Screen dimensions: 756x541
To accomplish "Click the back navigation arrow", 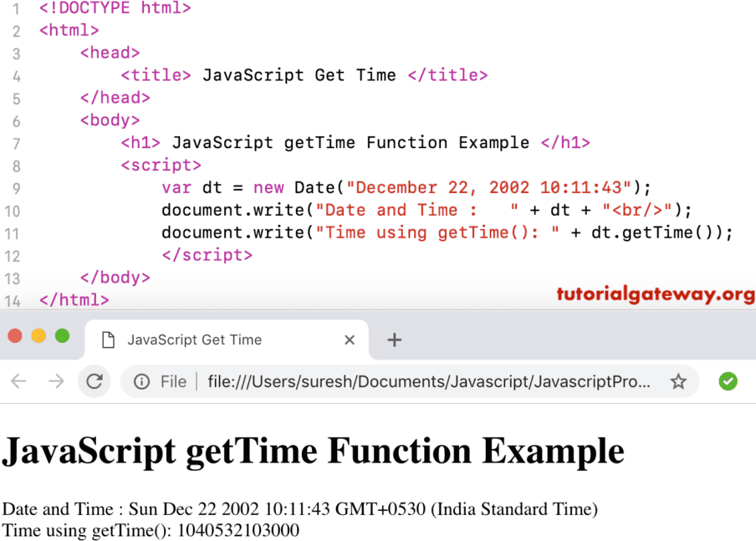I will pos(18,381).
